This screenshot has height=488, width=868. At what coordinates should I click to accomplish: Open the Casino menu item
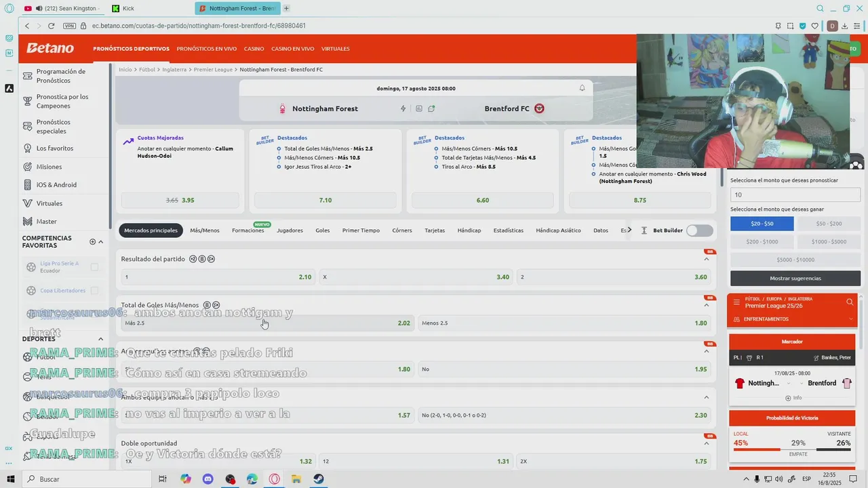pyautogui.click(x=254, y=49)
